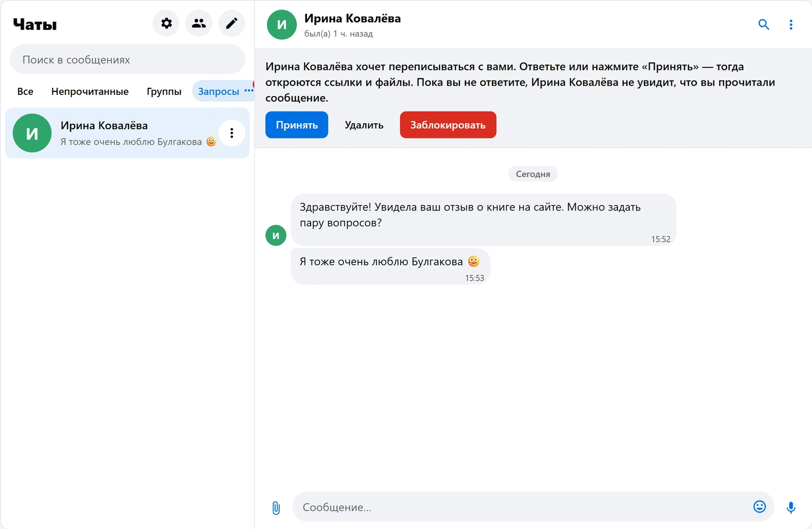This screenshot has height=529, width=812.
Task: Record voice message with microphone icon
Action: [x=791, y=507]
